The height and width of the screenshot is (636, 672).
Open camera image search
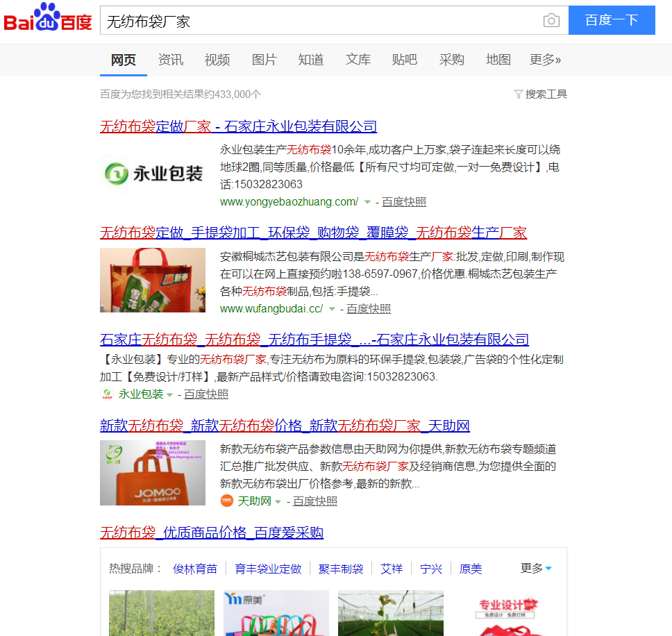(551, 20)
